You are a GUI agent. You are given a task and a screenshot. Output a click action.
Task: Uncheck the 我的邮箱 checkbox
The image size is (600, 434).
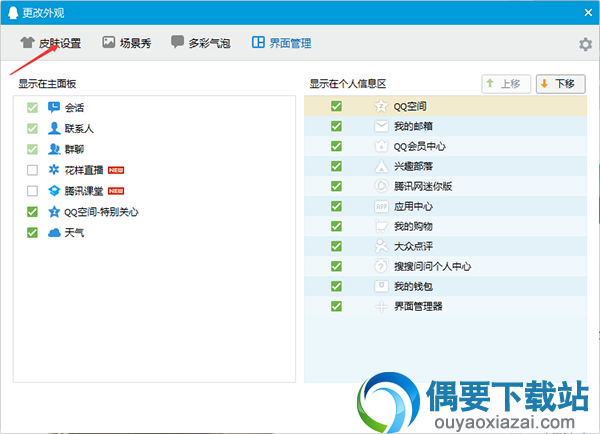(336, 126)
